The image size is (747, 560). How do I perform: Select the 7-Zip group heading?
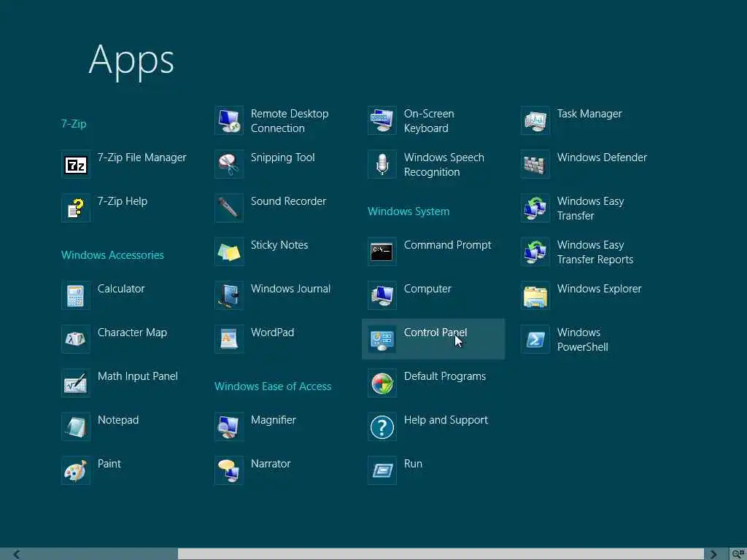(x=74, y=124)
